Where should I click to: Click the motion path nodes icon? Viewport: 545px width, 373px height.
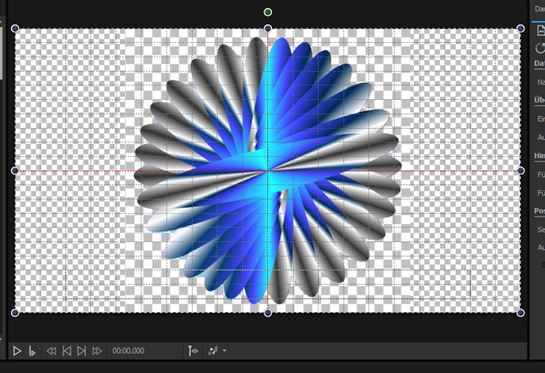(x=213, y=351)
